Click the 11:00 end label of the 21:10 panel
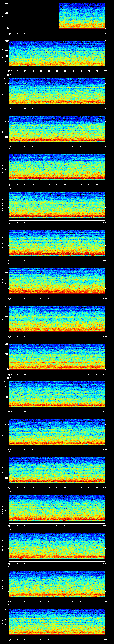114x644 pixels. click(105, 260)
